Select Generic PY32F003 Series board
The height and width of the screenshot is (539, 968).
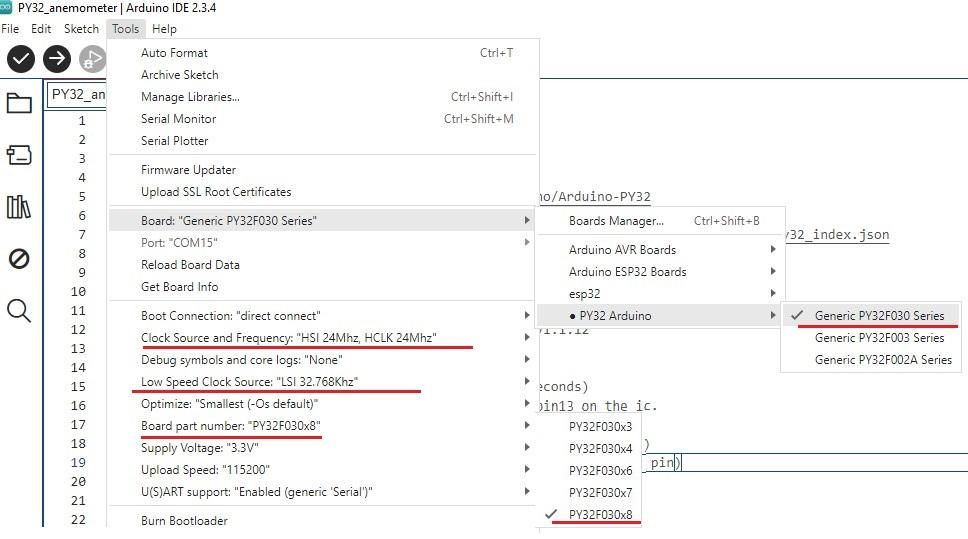click(x=871, y=338)
